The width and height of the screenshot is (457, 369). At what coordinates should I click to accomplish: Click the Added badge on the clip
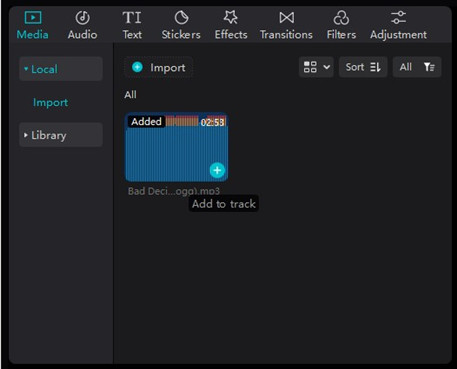[x=146, y=121]
